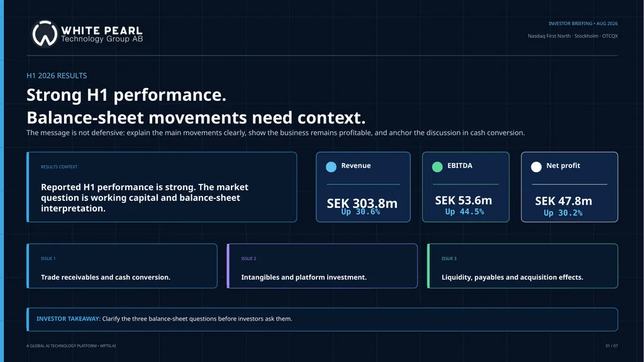Click the 'SEK 53.6m' EBITDA value
Viewport: 644px width, 362px height.
464,200
